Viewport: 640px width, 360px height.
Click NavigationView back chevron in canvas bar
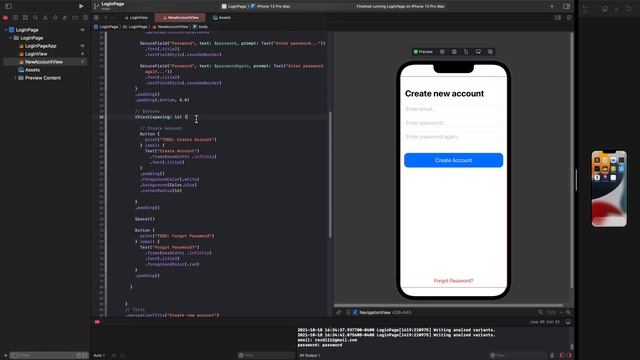click(355, 312)
